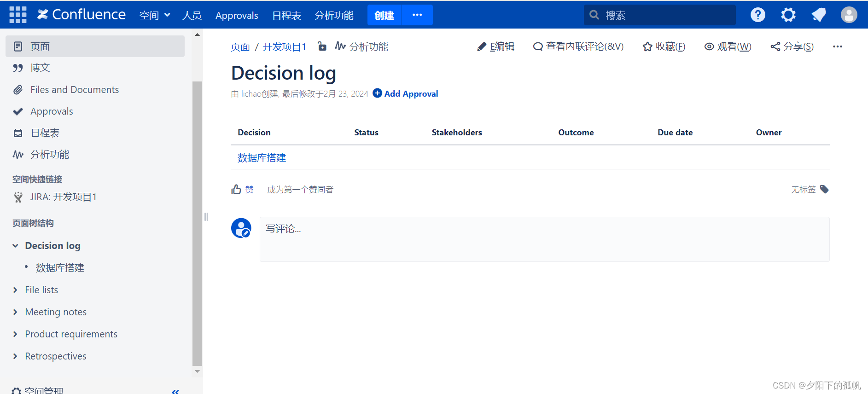Click the share icon
The height and width of the screenshot is (394, 868).
pyautogui.click(x=775, y=46)
